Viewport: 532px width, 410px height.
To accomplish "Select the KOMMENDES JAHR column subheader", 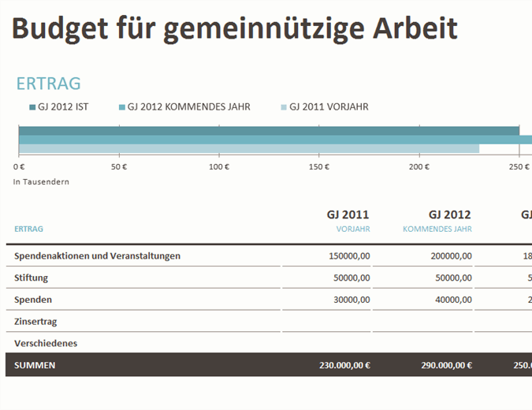I will pyautogui.click(x=437, y=229).
